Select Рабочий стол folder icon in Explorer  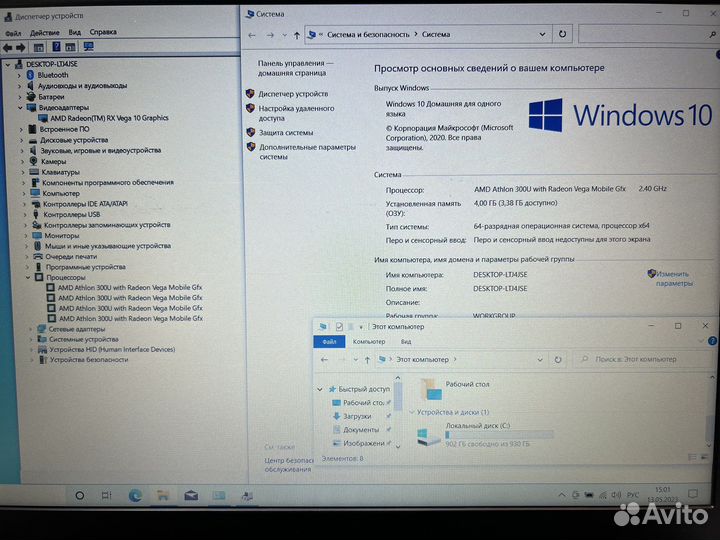[431, 389]
